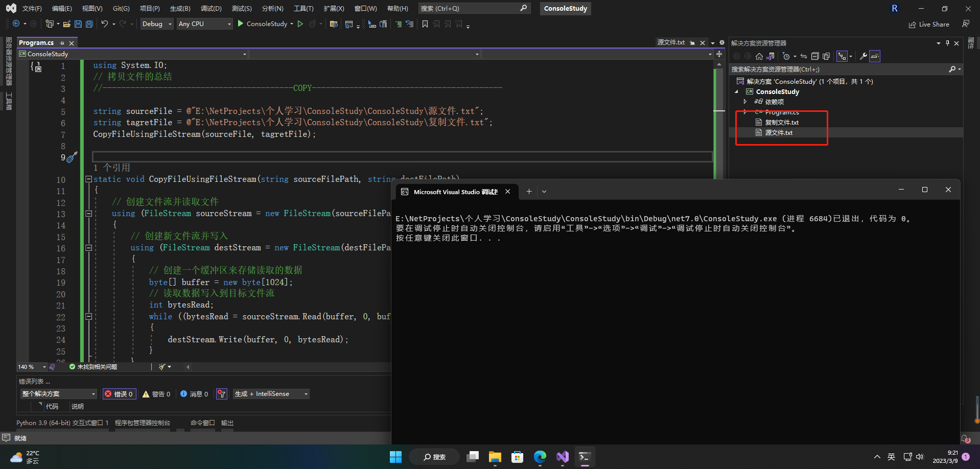Select 复制文件.txt in Solution Explorer

tap(781, 123)
